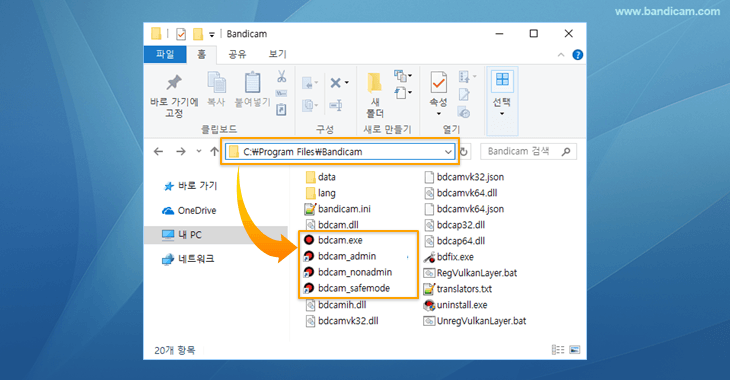Select the bdcamih.dll file
Screen dimensions: 730x380
[336, 305]
